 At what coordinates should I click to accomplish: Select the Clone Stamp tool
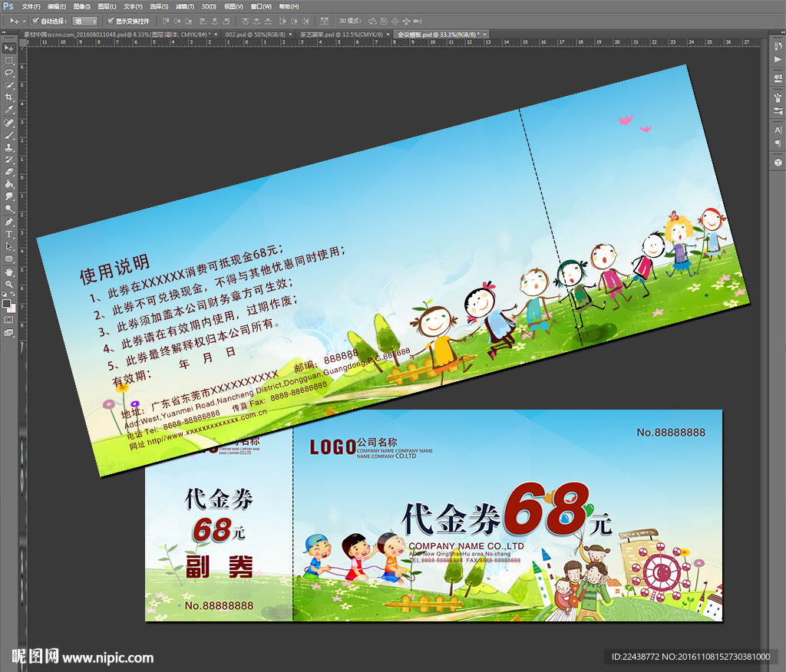point(9,147)
